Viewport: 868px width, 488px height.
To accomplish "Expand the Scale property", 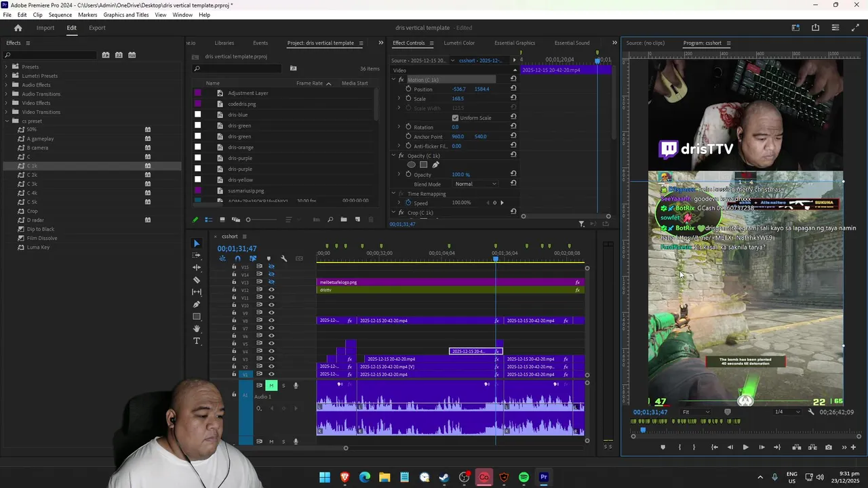I will 399,99.
